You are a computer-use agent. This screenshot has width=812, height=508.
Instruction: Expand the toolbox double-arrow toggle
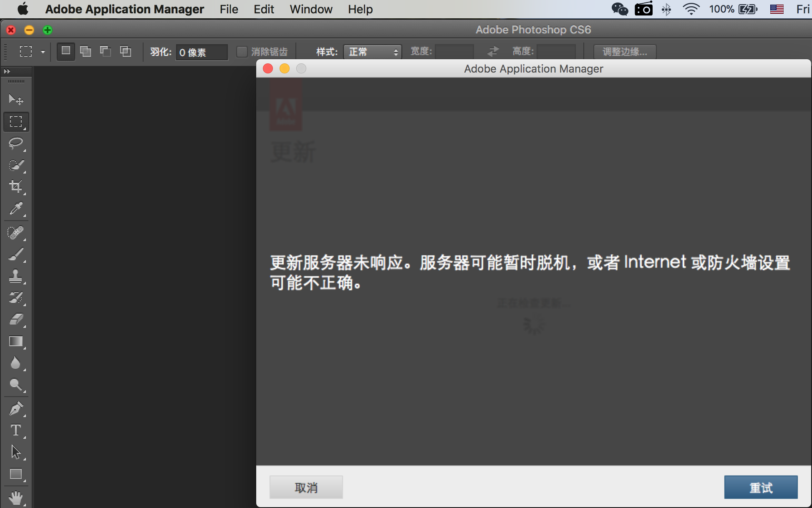coord(7,71)
